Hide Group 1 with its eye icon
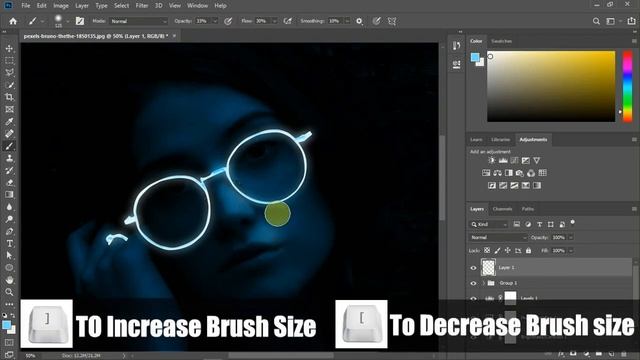The width and height of the screenshot is (640, 360). point(473,283)
